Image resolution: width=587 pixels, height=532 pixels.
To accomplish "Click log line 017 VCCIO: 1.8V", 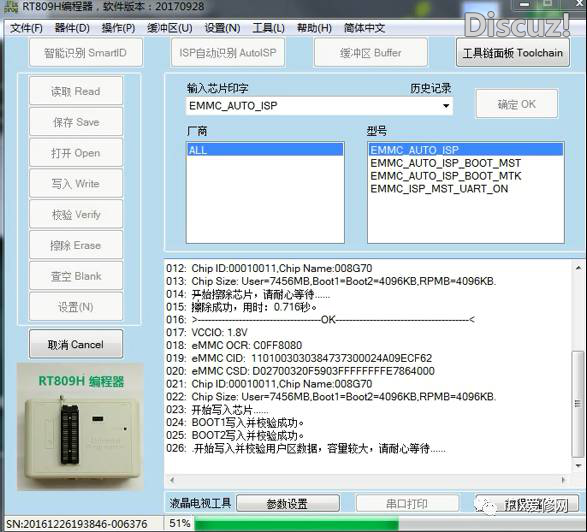I will (207, 332).
